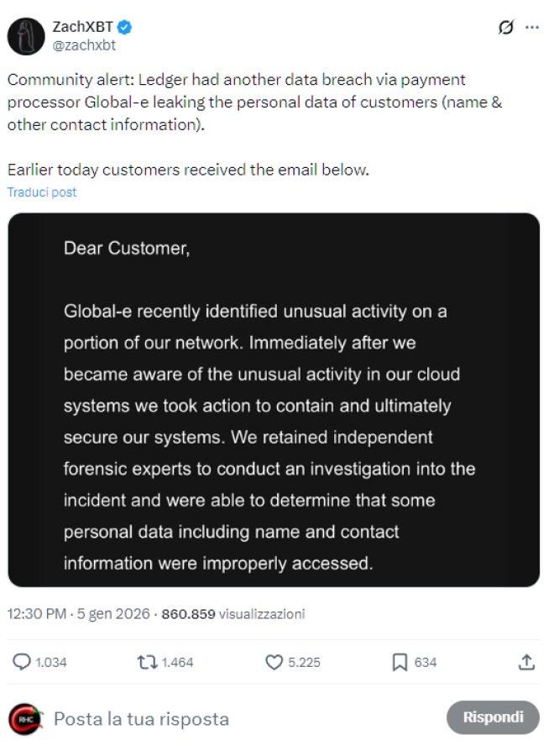Image resolution: width=554 pixels, height=756 pixels.
Task: Click the share upload icon
Action: point(526,663)
